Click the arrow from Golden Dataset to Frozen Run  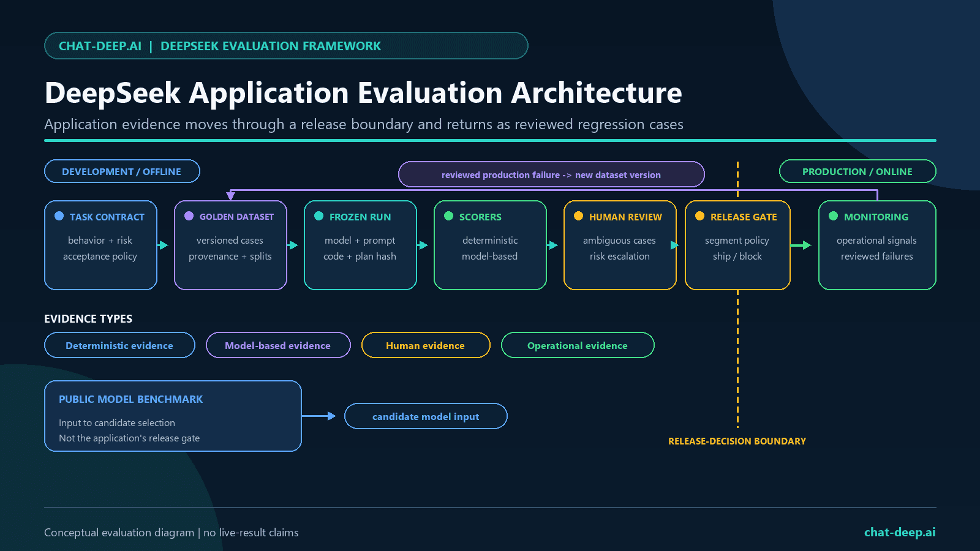(x=293, y=245)
